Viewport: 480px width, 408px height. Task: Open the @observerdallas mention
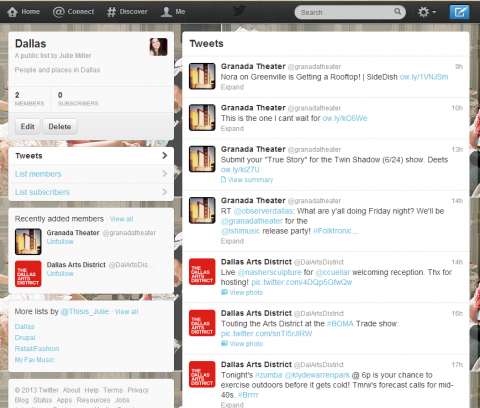(263, 211)
